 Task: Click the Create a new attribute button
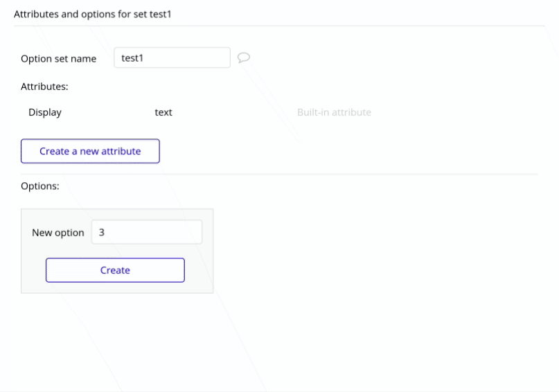pos(90,151)
